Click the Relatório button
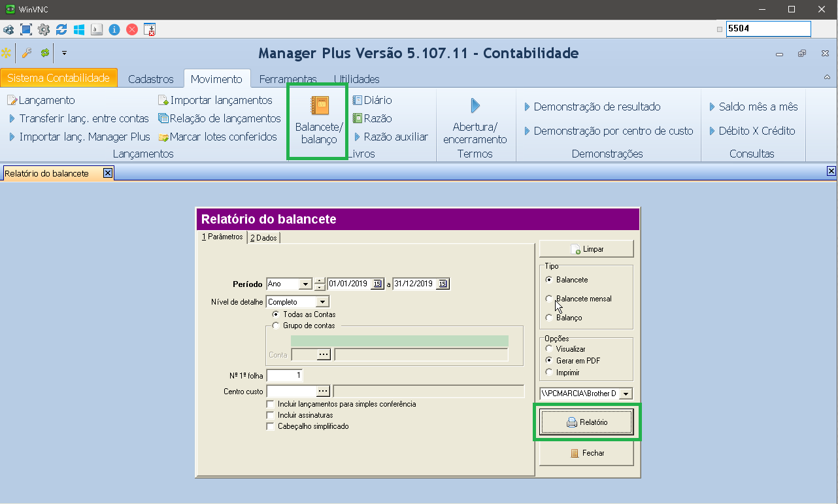This screenshot has height=504, width=838. (x=586, y=422)
